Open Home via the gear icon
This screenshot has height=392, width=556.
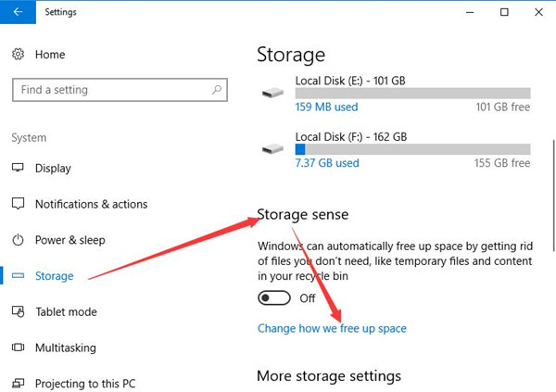coord(19,55)
